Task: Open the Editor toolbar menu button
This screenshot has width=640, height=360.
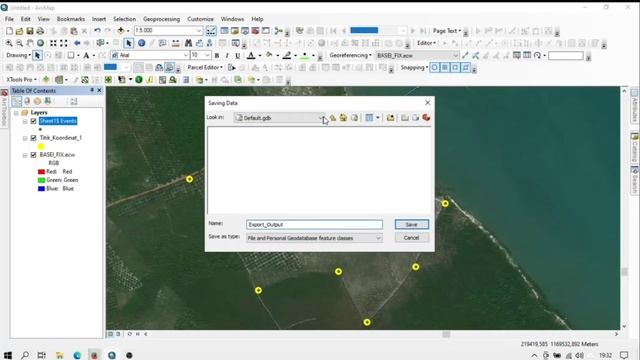Action: pos(426,43)
